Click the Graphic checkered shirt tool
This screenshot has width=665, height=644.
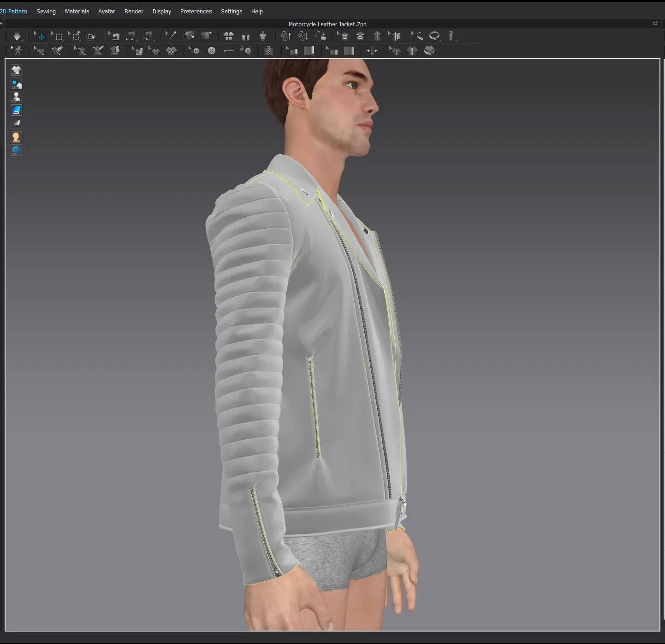click(x=171, y=51)
